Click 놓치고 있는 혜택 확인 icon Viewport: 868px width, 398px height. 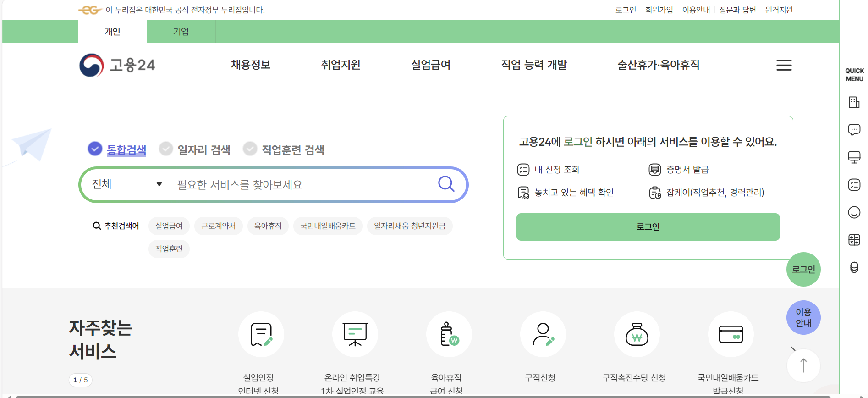(x=523, y=193)
